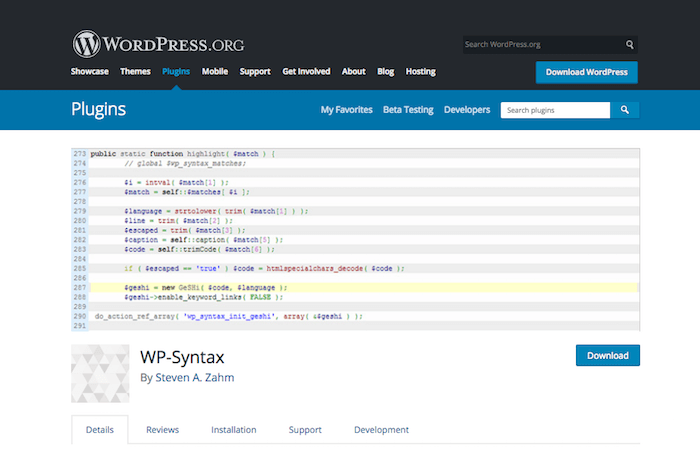Open the Get Involved menu item

point(306,71)
